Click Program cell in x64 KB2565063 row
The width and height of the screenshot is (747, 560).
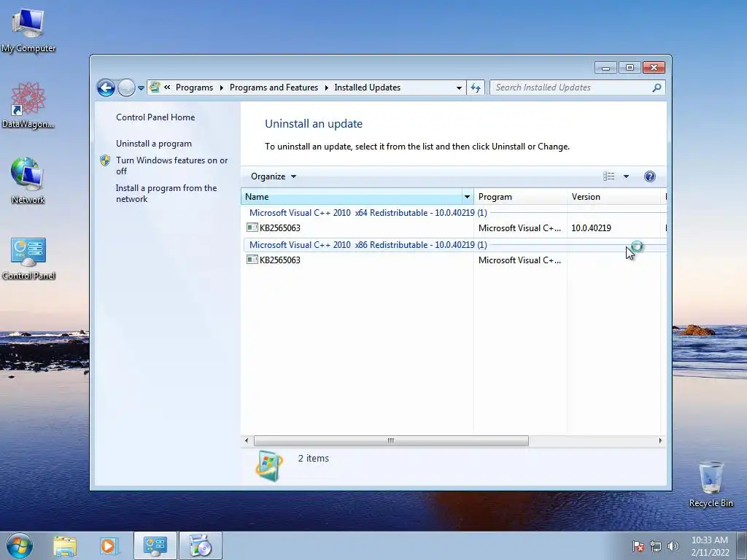tap(519, 228)
